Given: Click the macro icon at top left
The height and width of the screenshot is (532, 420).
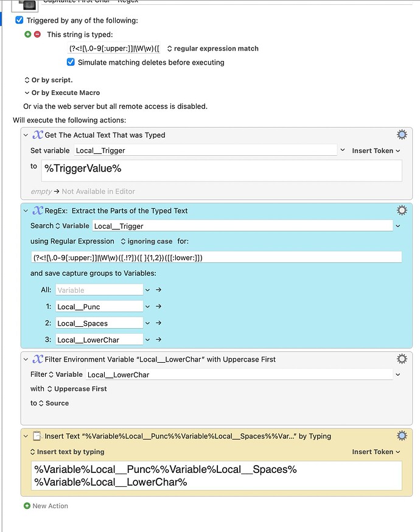Looking at the screenshot, I should tap(23, 4).
